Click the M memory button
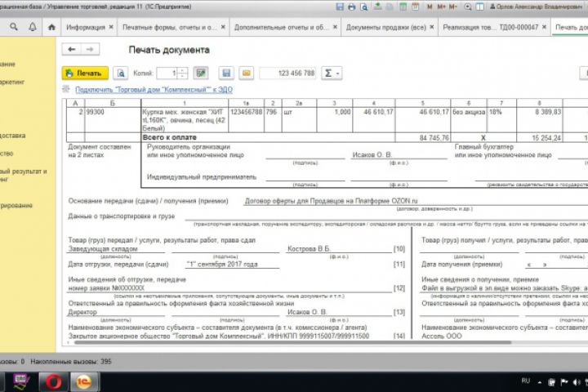 click(430, 7)
